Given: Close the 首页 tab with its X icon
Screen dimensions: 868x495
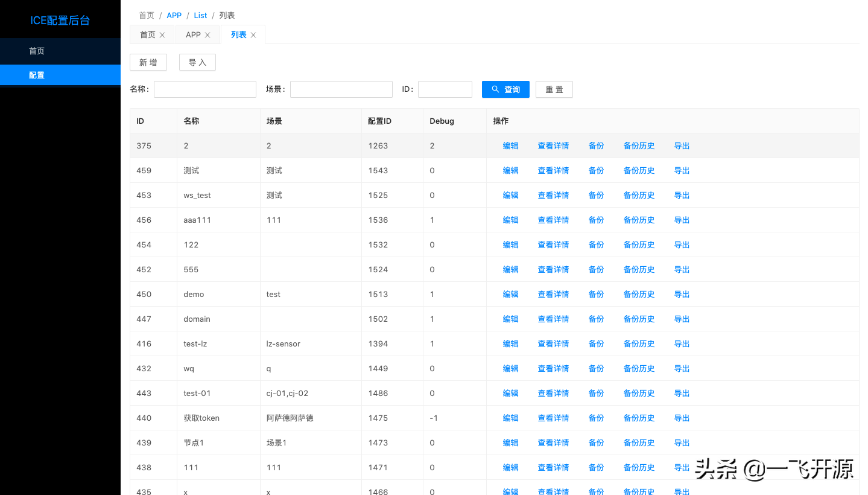Looking at the screenshot, I should pyautogui.click(x=162, y=35).
